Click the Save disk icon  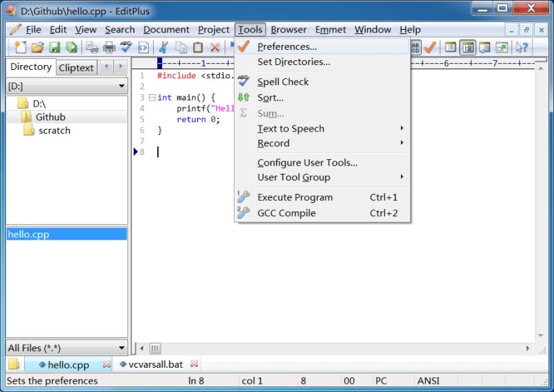pos(55,47)
